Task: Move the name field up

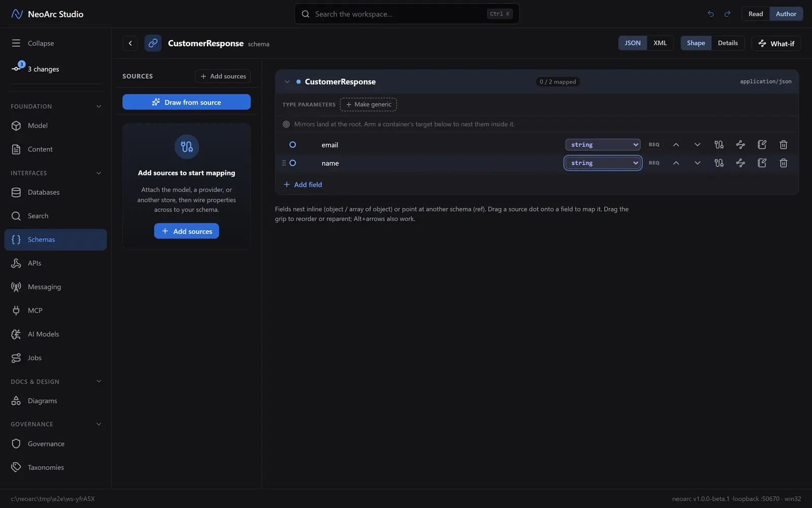Action: point(676,163)
